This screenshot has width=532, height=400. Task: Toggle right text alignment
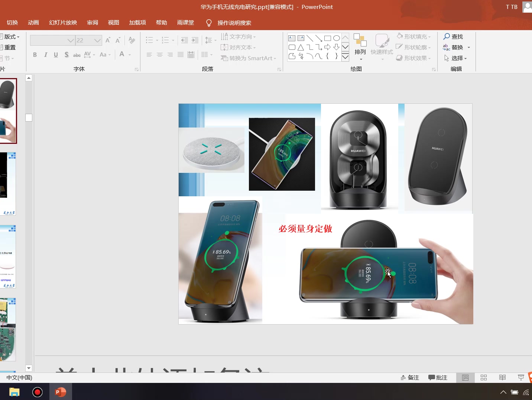(170, 55)
